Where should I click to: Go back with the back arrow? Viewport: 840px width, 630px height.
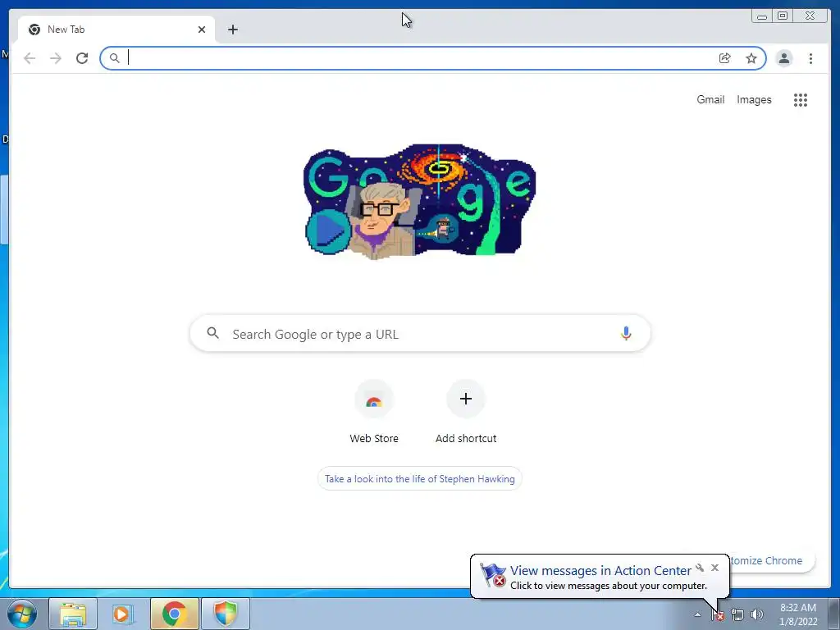[x=30, y=58]
